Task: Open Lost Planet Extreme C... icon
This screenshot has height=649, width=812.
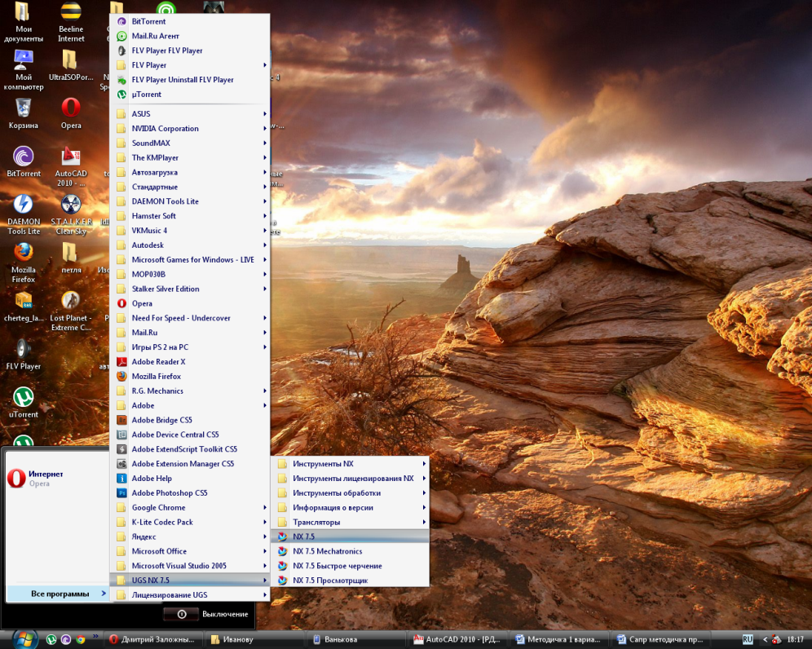Action: coord(71,311)
